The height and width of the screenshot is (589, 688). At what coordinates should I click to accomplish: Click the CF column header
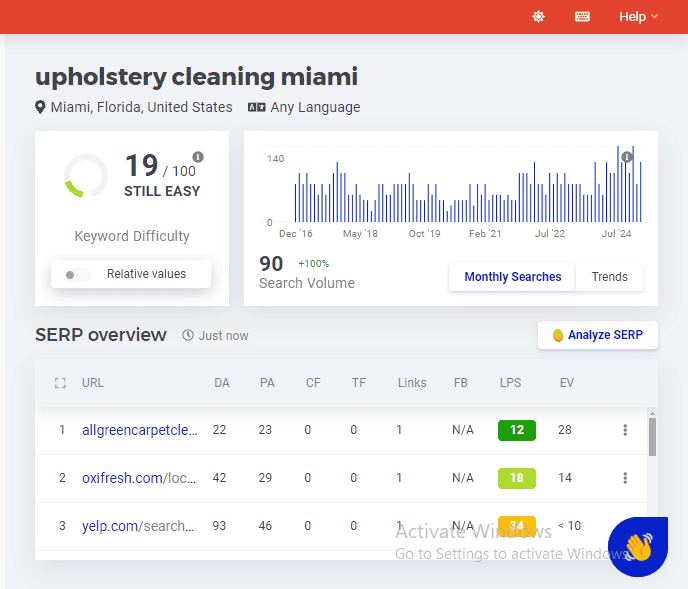pyautogui.click(x=313, y=383)
